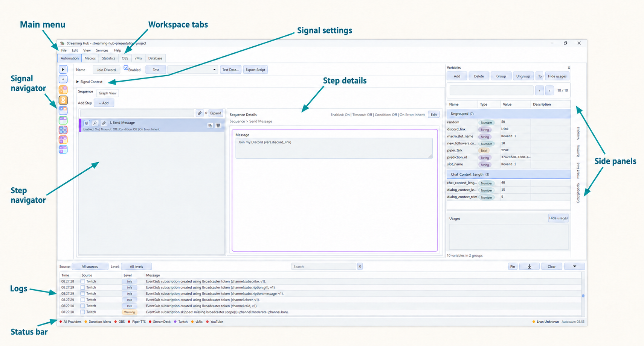
Task: Check the box on the channel.cheer log row
Action: [x=83, y=300]
